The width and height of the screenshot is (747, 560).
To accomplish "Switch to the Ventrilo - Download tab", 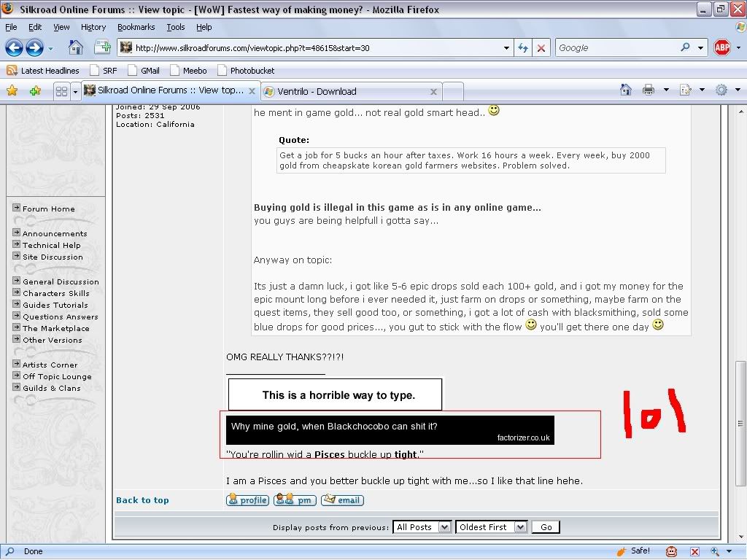I will (351, 91).
